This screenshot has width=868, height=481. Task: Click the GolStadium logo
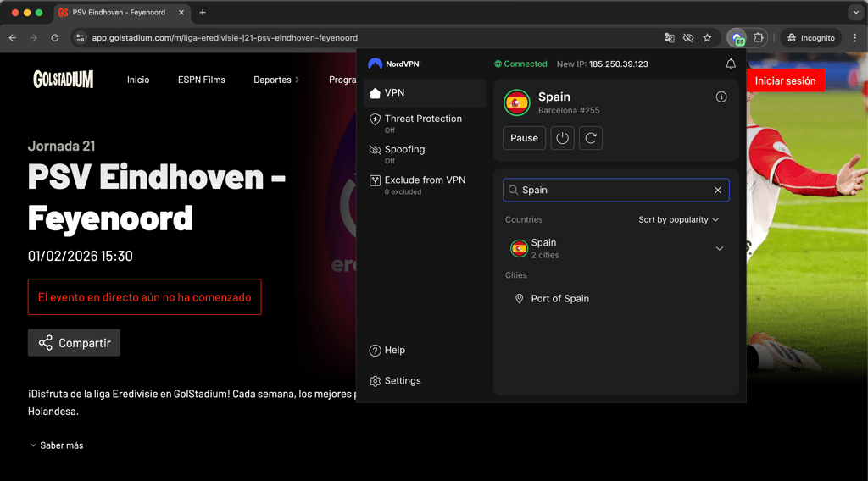[63, 79]
